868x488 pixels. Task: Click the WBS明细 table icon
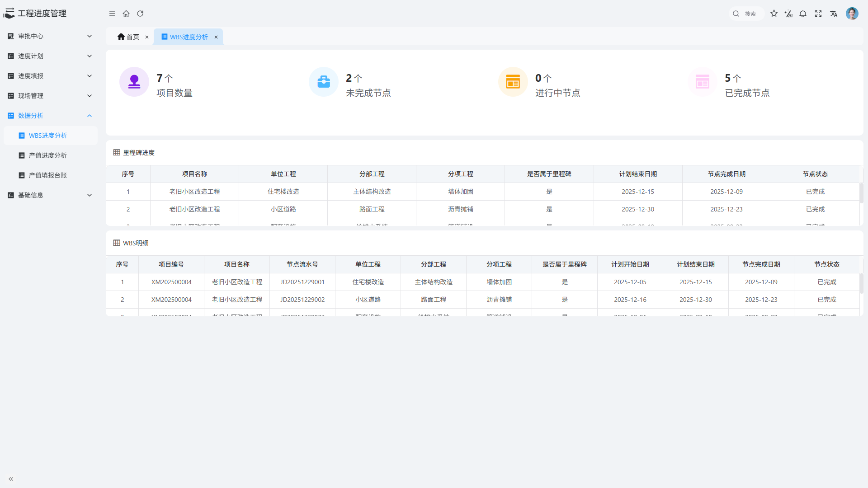[x=117, y=243]
